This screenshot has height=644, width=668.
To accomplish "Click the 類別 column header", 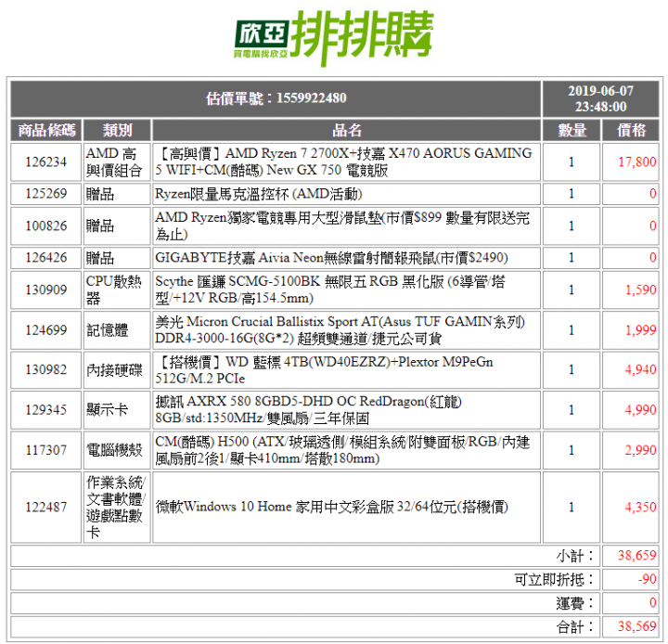I will coord(117,130).
